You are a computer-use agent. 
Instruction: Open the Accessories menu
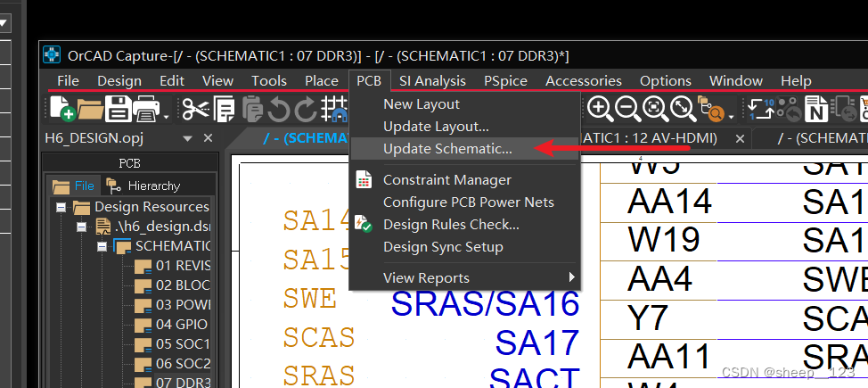click(584, 81)
